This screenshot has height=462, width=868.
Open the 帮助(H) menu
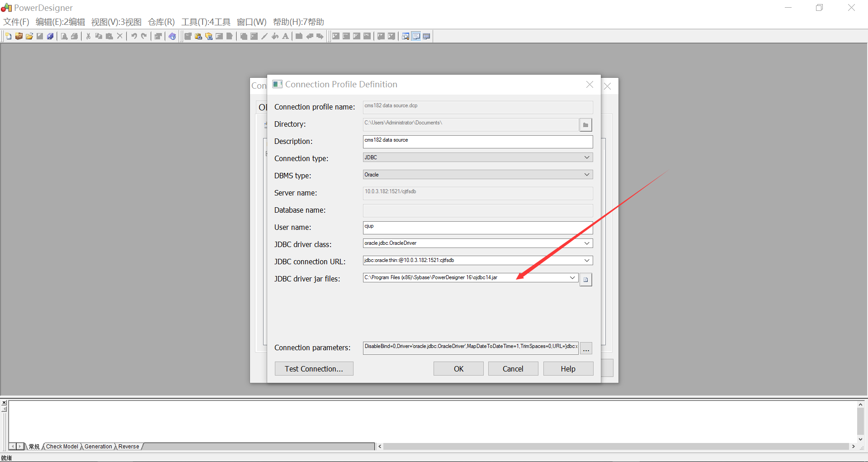(298, 22)
